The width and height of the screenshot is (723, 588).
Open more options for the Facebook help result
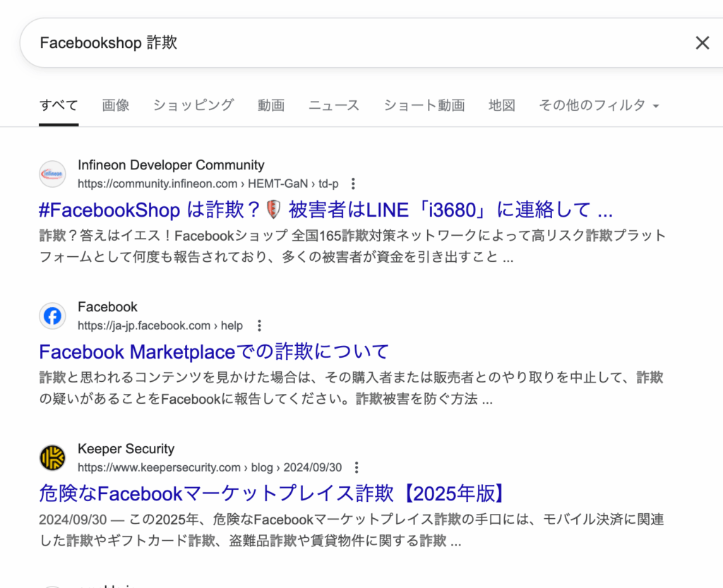coord(260,326)
